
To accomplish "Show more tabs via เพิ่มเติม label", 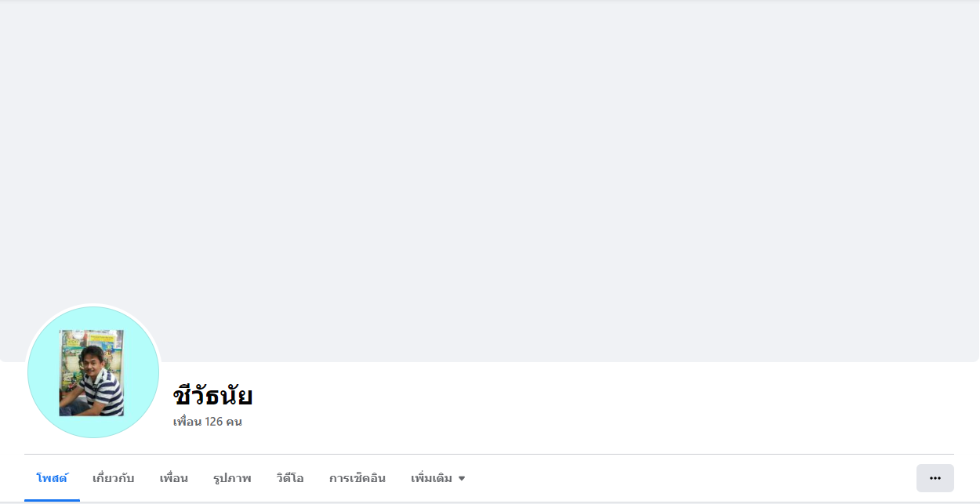I will click(431, 478).
